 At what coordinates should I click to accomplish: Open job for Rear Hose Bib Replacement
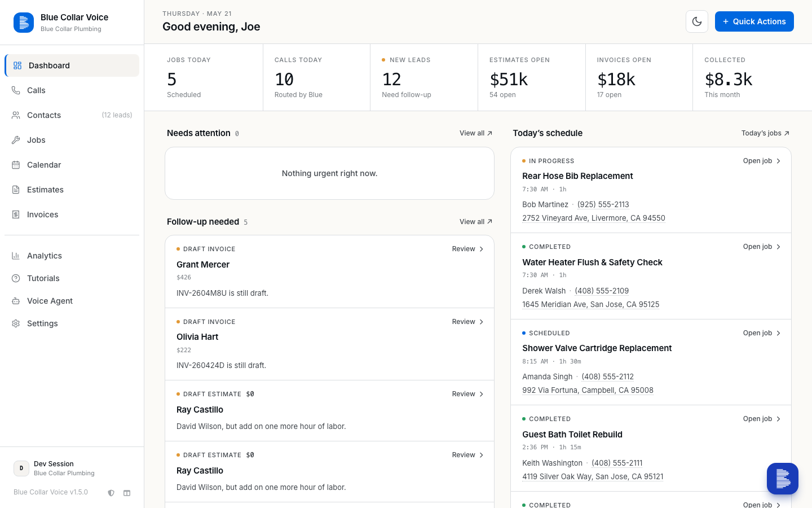(x=762, y=161)
